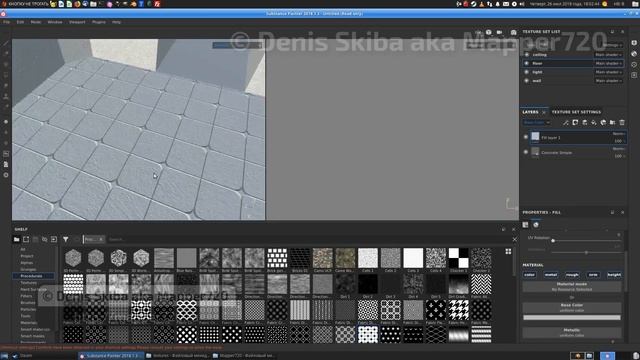The width and height of the screenshot is (640, 360).
Task: Open the Mode menu
Action: point(36,22)
